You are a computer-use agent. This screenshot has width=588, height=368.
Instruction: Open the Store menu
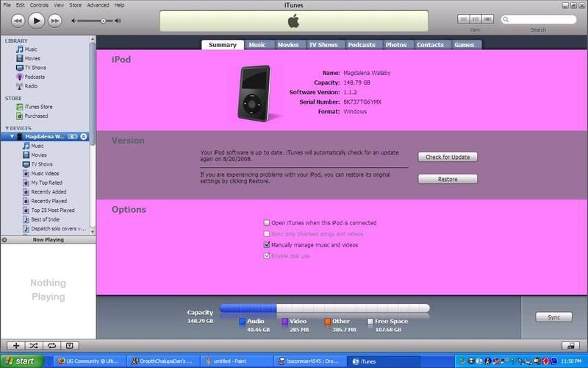(x=76, y=5)
